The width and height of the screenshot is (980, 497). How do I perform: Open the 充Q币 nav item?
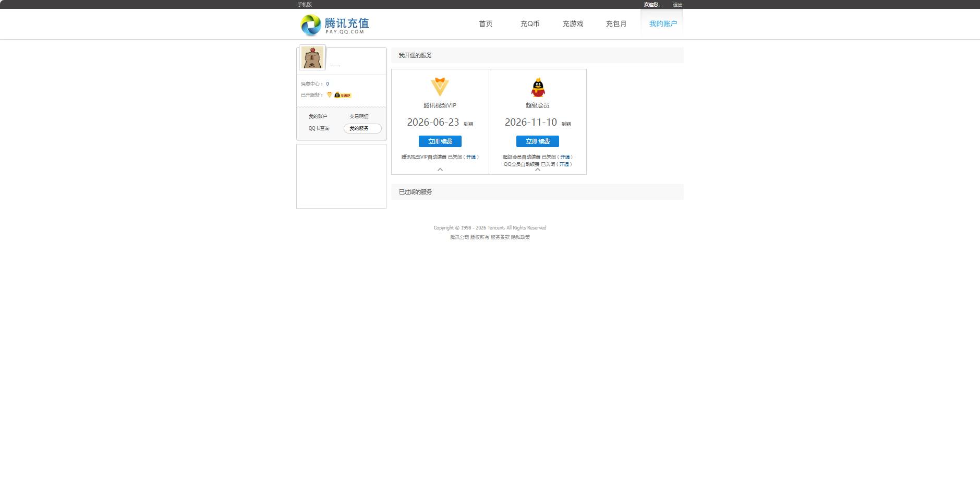530,23
